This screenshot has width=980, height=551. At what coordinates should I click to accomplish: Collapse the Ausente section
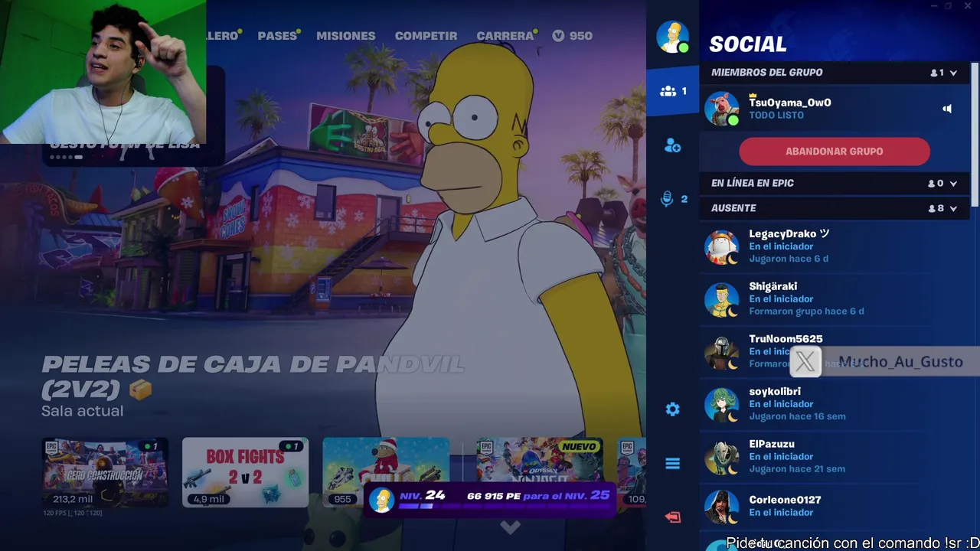coord(953,208)
